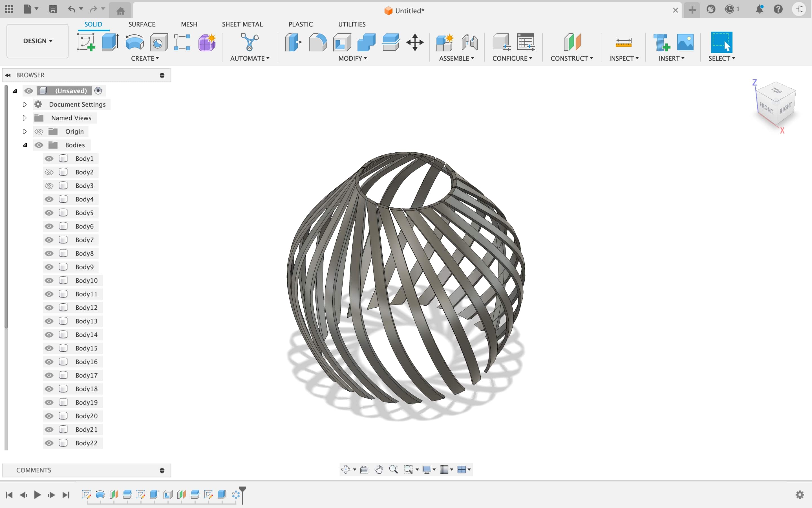812x508 pixels.
Task: Click the Look At icon
Action: [364, 469]
